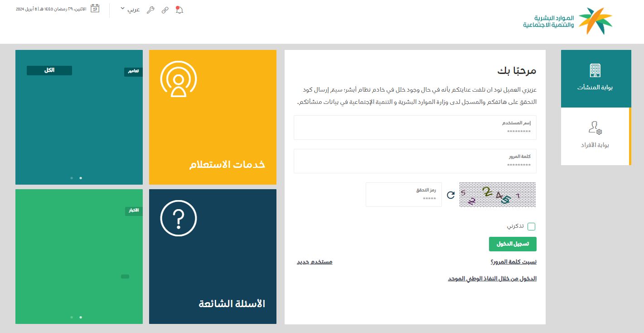
Task: Select بوابة المنشآت portal option
Action: click(595, 78)
